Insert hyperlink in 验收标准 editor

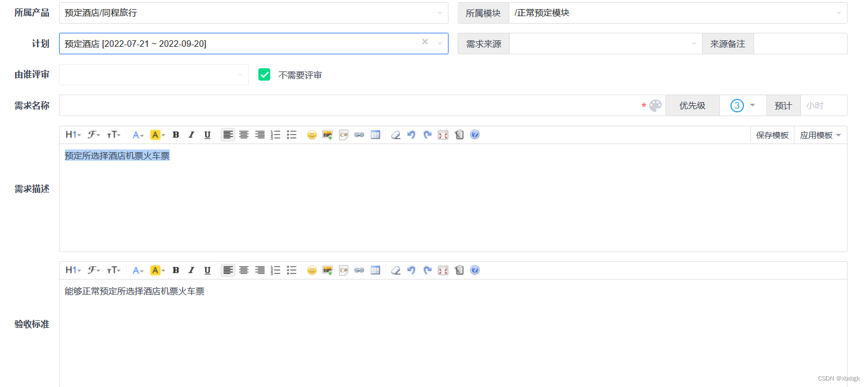coord(359,270)
